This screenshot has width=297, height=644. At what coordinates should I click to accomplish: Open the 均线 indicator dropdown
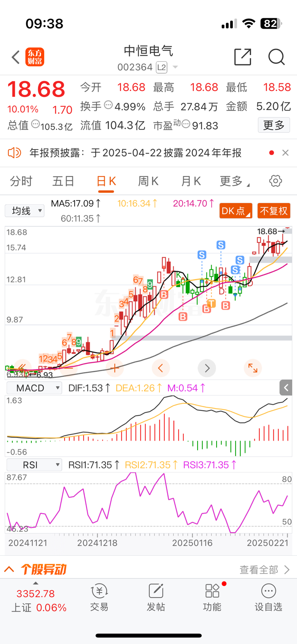tap(25, 211)
